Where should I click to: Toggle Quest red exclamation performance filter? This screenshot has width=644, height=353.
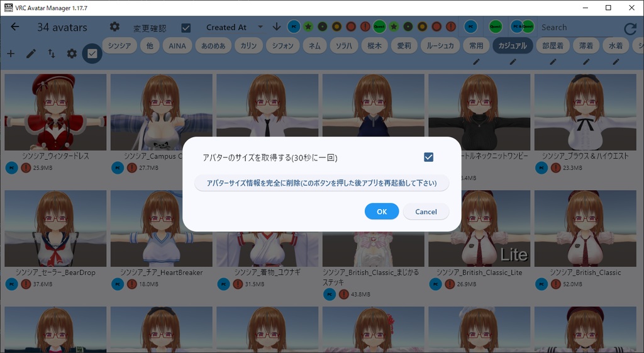[x=450, y=27]
